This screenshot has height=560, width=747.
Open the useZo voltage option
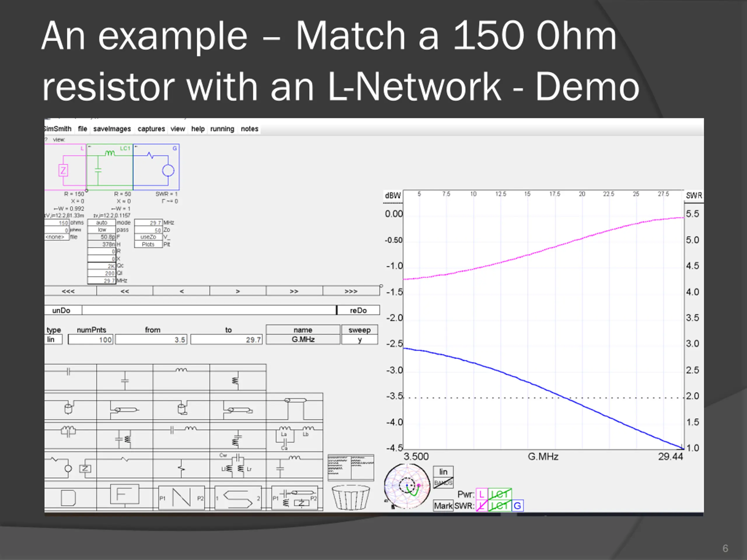click(148, 237)
